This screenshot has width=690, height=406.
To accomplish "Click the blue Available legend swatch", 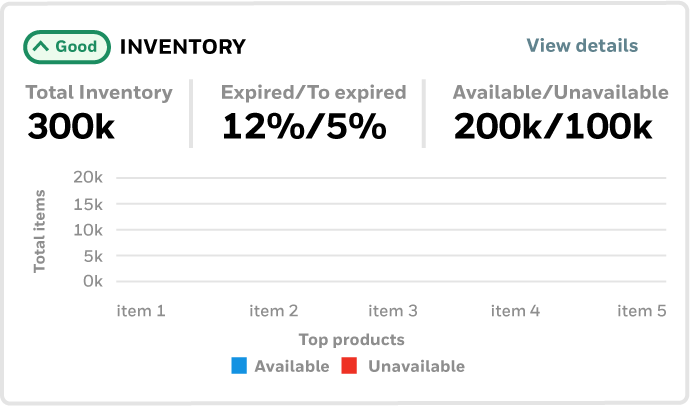I will tap(239, 366).
